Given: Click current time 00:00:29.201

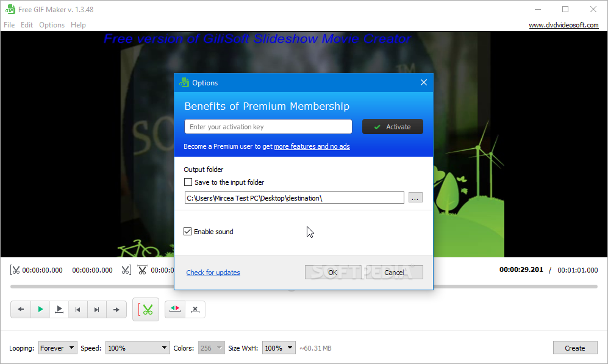Looking at the screenshot, I should [x=521, y=270].
